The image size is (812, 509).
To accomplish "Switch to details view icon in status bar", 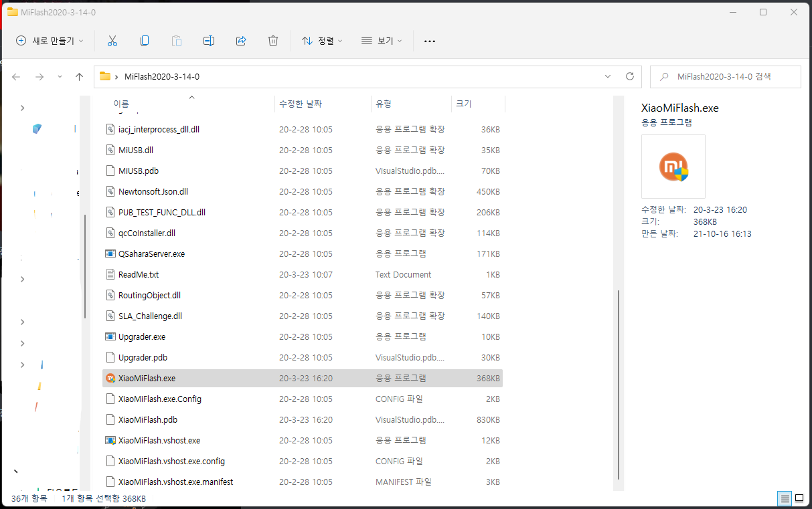I will 784,498.
